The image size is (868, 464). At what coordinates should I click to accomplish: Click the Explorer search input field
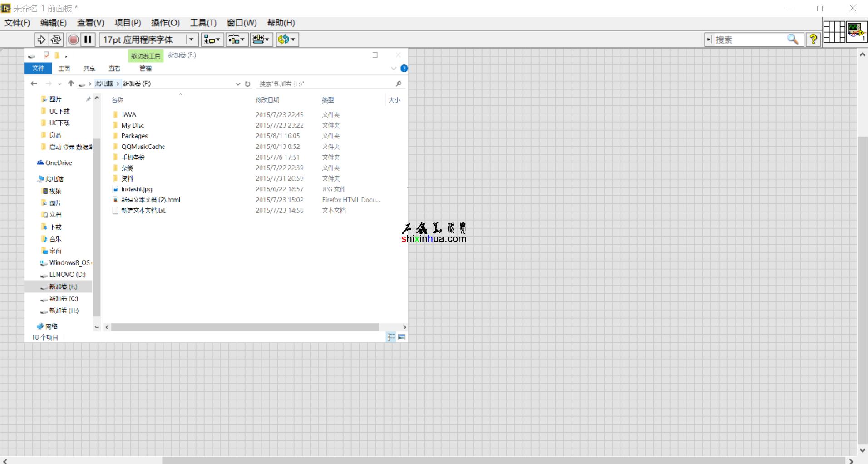(x=325, y=84)
